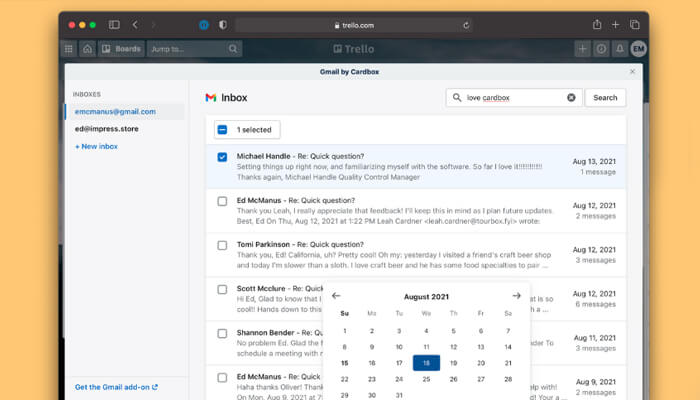Close the Gmail by Cardbox dialog
Image resolution: width=700 pixels, height=400 pixels.
click(632, 71)
